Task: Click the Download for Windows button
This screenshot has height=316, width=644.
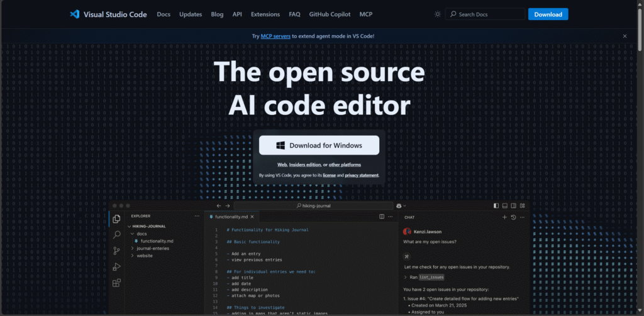Action: coord(319,145)
